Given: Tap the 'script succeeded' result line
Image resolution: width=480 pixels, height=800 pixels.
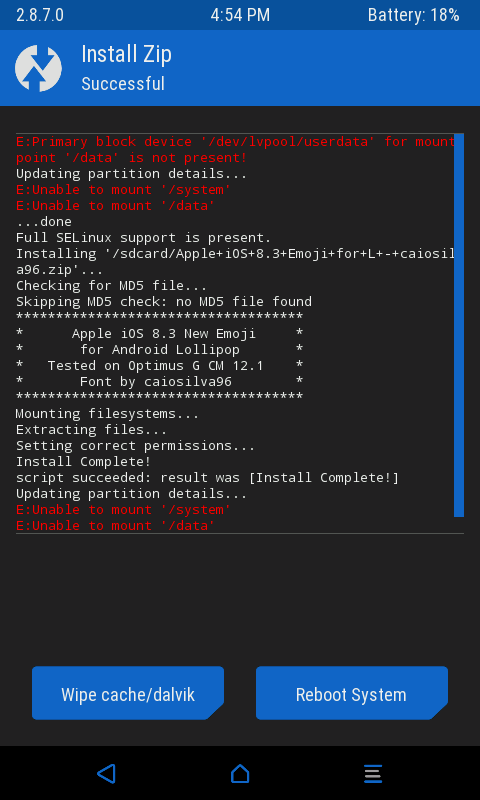Looking at the screenshot, I should (x=207, y=478).
